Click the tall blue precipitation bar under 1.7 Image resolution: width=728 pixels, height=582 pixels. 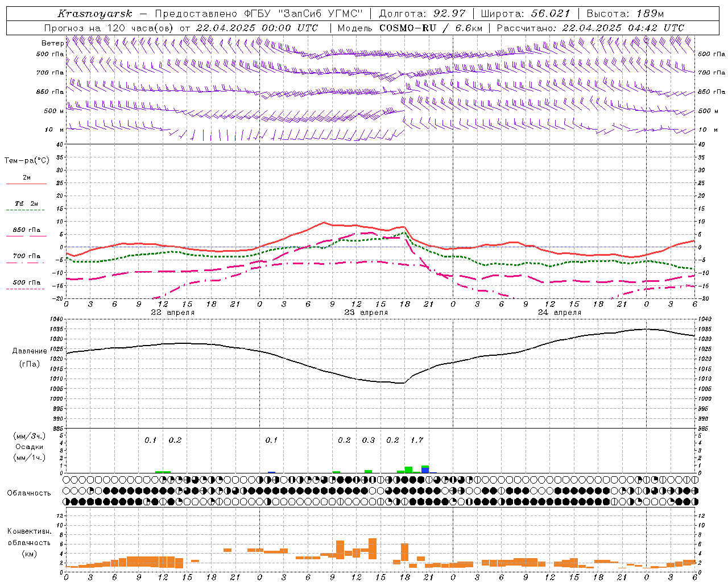point(425,470)
